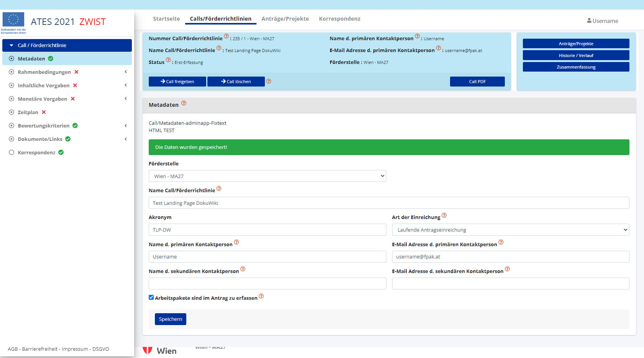Open the Startseite tab
The image size is (644, 358).
tap(166, 19)
